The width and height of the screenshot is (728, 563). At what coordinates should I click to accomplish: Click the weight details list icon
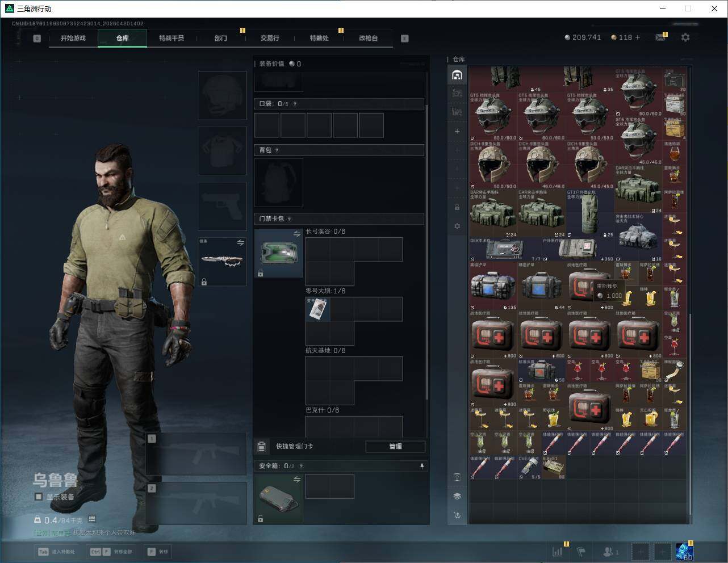point(92,519)
